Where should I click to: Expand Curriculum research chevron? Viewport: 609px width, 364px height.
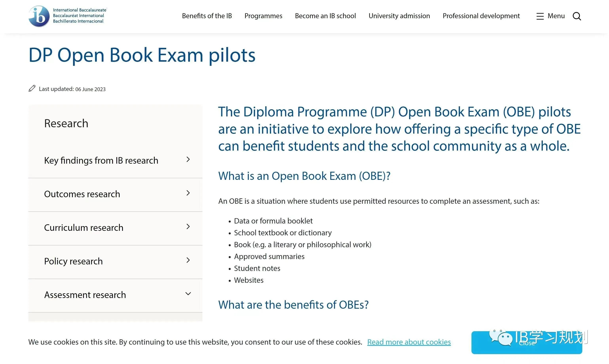(x=188, y=227)
